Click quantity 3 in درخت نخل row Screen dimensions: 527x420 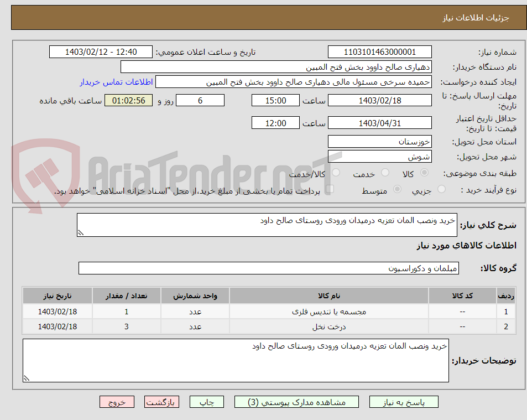click(x=127, y=326)
